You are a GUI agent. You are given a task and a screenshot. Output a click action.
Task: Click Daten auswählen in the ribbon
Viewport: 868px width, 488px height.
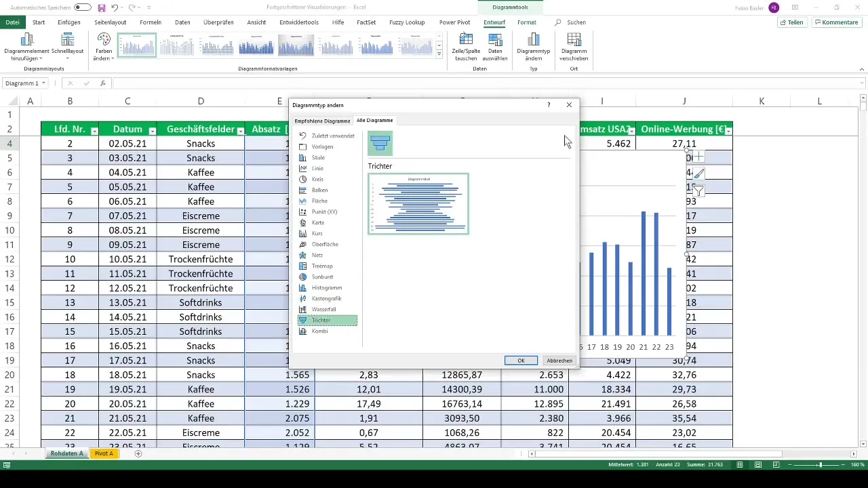point(496,47)
